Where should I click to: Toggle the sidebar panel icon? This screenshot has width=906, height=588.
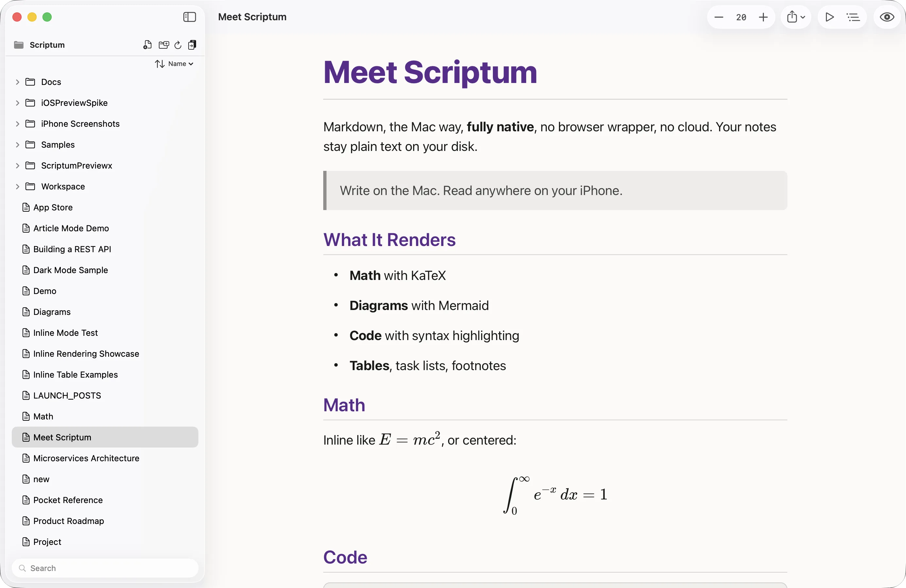[x=189, y=17]
